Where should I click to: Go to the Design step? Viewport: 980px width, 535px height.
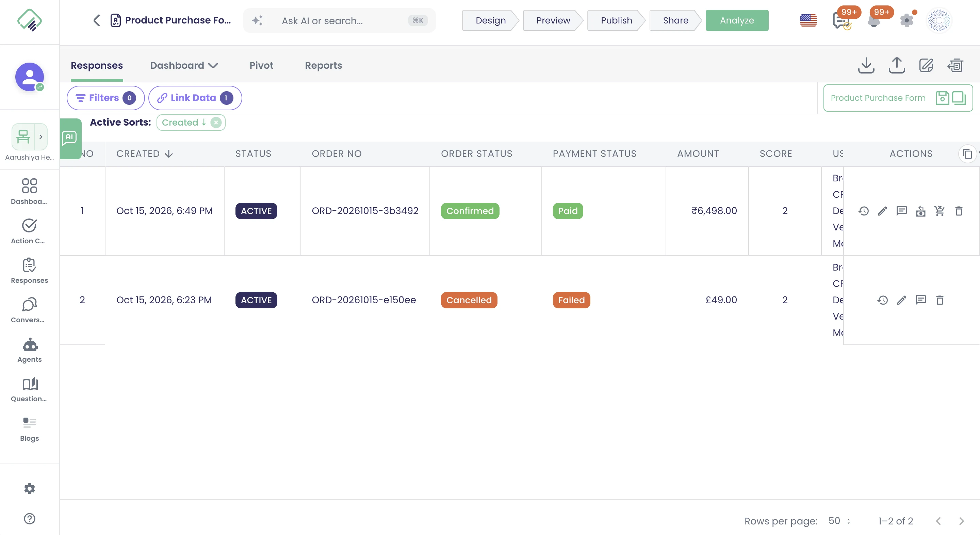tap(490, 20)
